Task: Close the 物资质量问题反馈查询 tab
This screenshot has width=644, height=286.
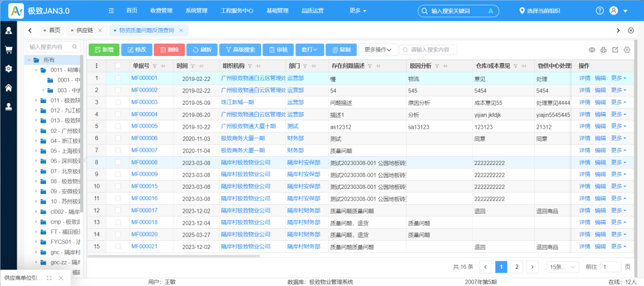Action: click(x=181, y=30)
